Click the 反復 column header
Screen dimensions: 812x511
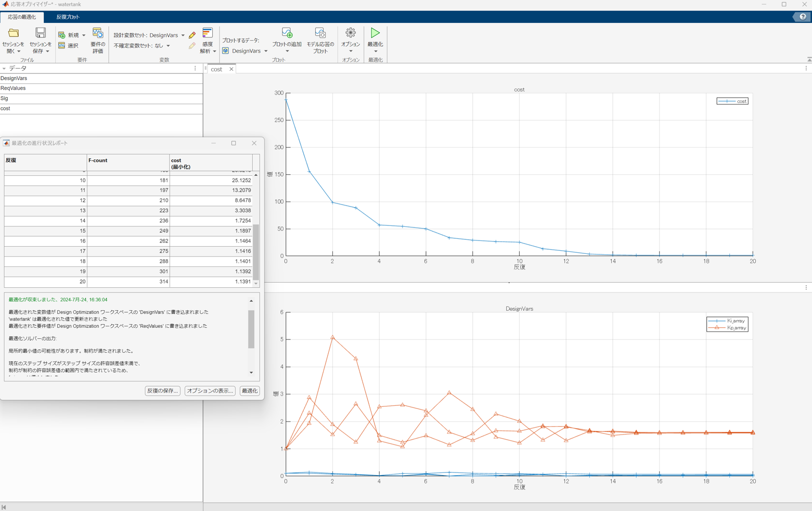[45, 162]
